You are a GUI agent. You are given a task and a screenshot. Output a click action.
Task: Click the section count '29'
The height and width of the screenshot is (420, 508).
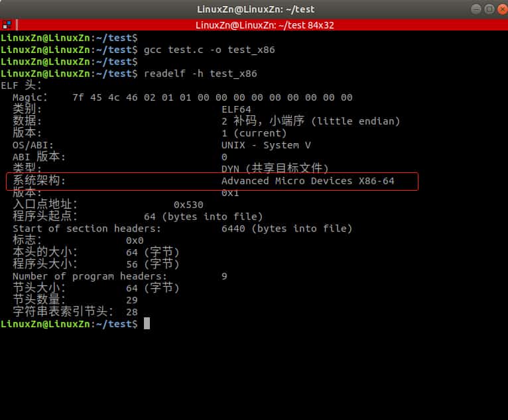[x=132, y=300]
